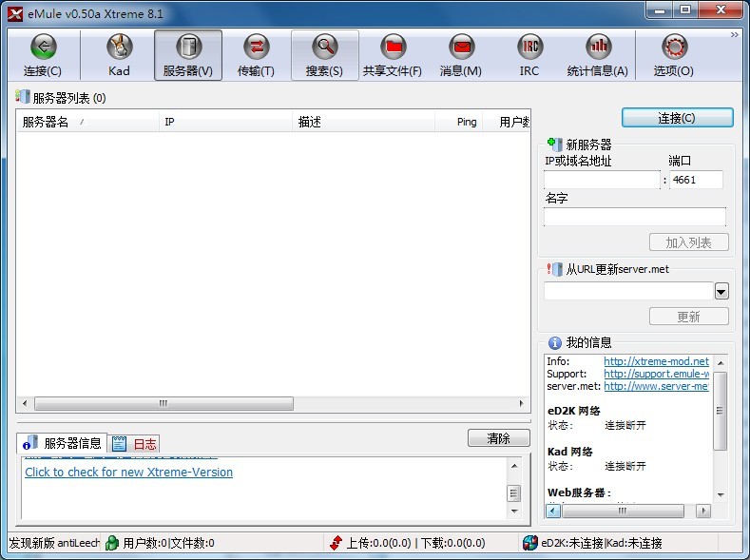Sort list by server name (服务器名) column

click(86, 122)
